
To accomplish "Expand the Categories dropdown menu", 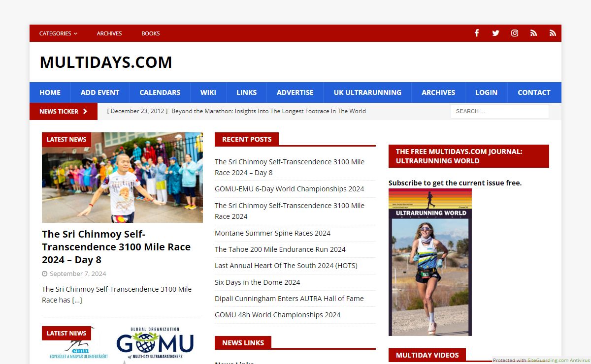I will 58,33.
